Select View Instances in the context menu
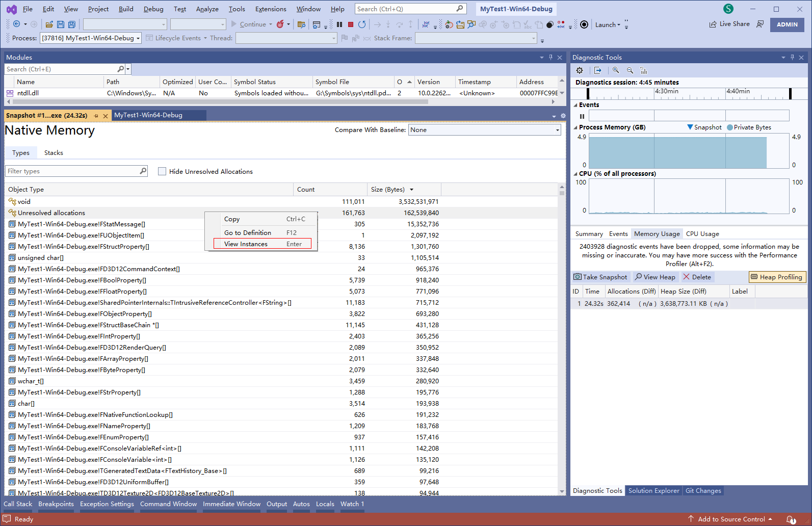This screenshot has width=812, height=526. coord(262,244)
